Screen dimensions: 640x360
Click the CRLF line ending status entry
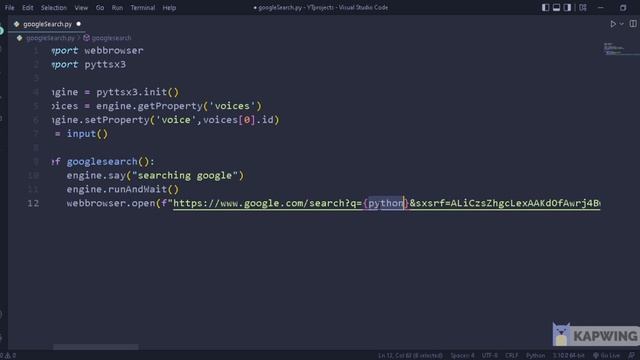click(x=511, y=356)
